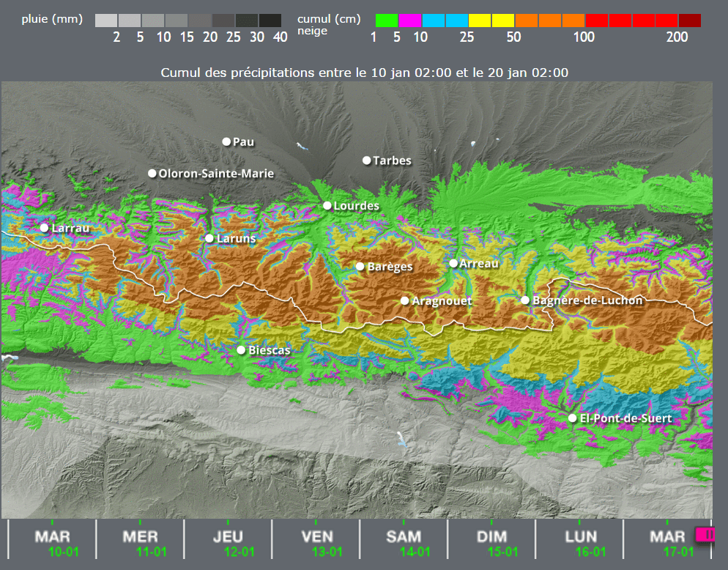Screen dimensions: 728x570
Task: Click the Pau city marker dot
Action: [x=226, y=141]
